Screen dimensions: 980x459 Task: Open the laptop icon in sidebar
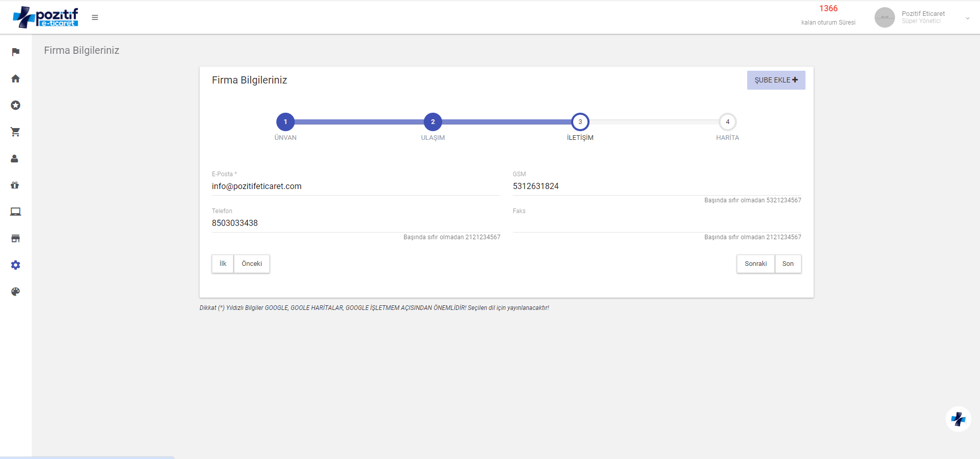pos(15,212)
